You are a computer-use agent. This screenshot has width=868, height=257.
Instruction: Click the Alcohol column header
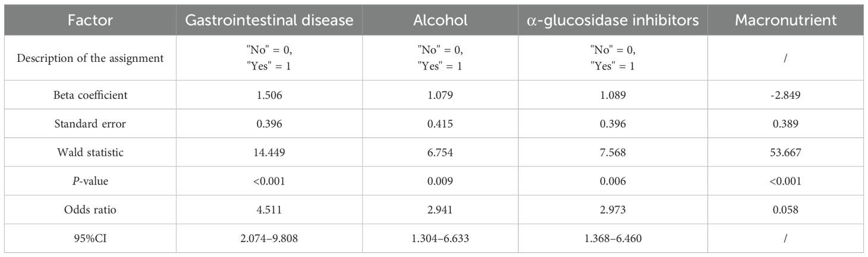(441, 20)
